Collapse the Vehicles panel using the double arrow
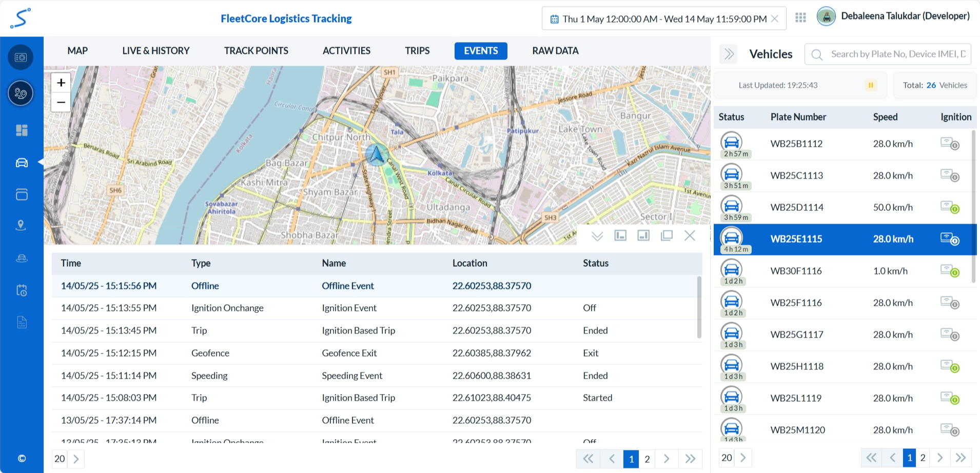Image resolution: width=980 pixels, height=473 pixels. pos(728,54)
